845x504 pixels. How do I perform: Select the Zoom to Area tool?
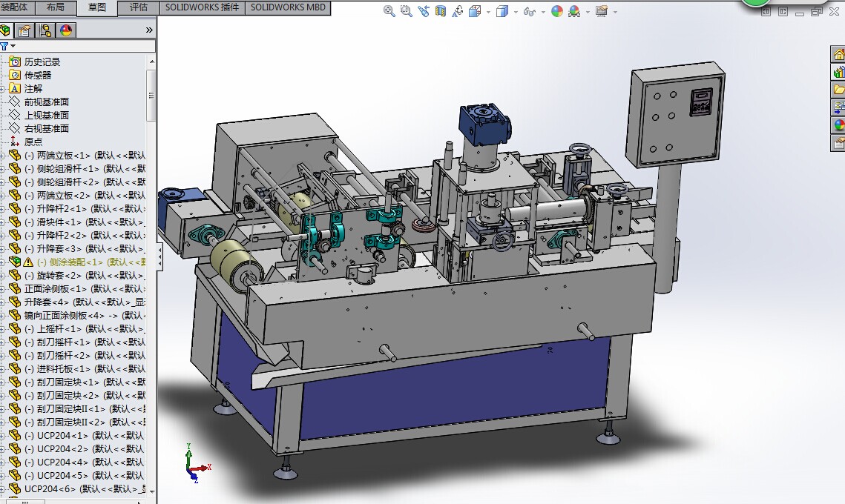pyautogui.click(x=406, y=11)
